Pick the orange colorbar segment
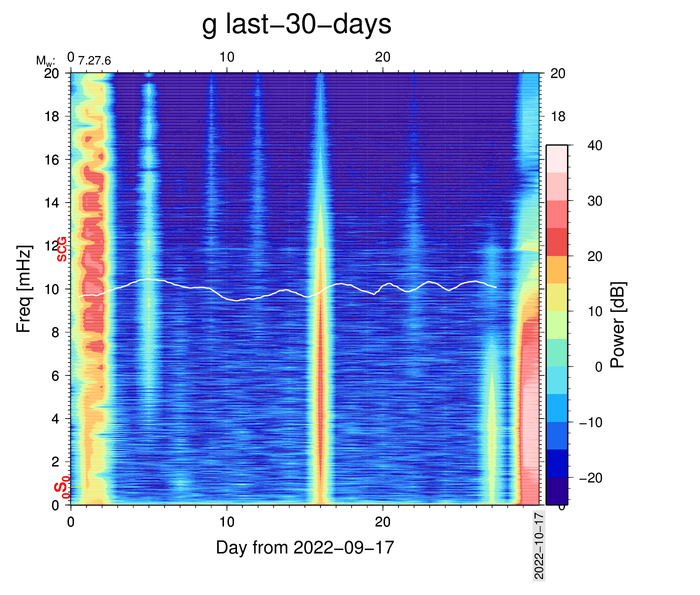The image size is (700, 595). tap(556, 269)
